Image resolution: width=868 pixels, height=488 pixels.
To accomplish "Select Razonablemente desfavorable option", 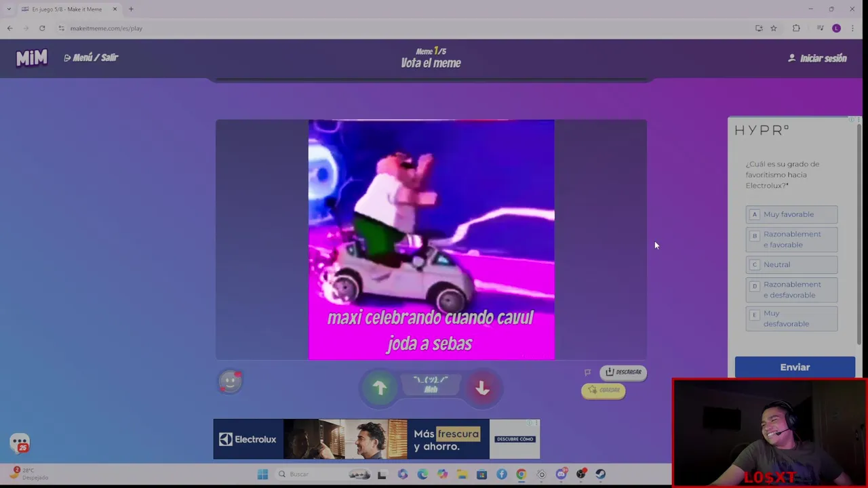I will [x=791, y=289].
